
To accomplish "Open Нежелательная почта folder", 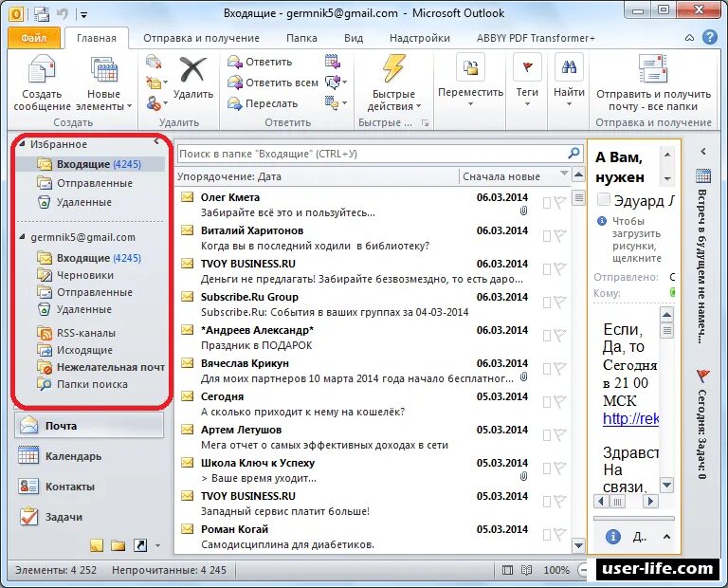I will point(100,367).
